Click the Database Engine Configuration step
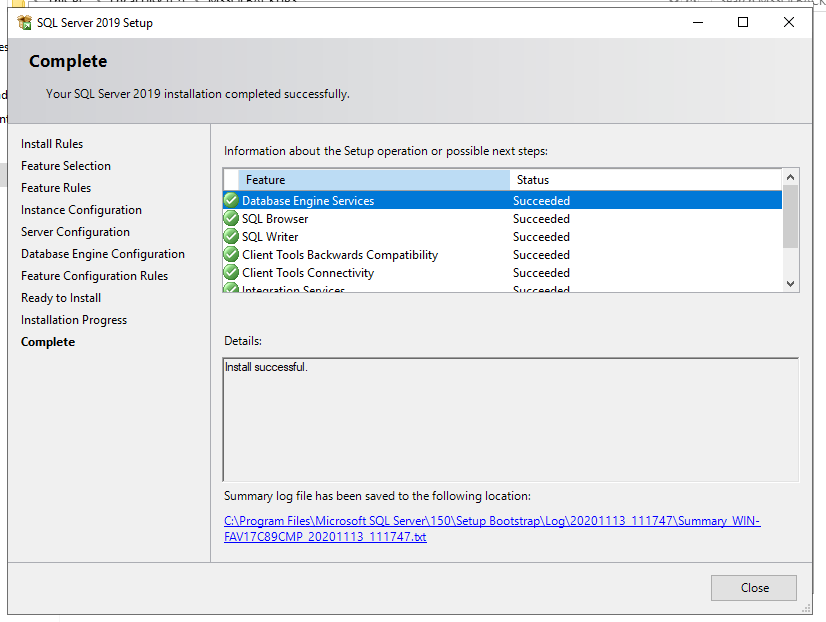826x622 pixels. pos(103,254)
